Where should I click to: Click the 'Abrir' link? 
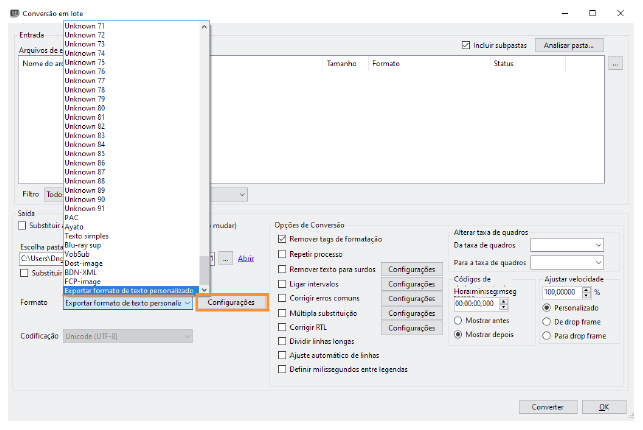246,258
